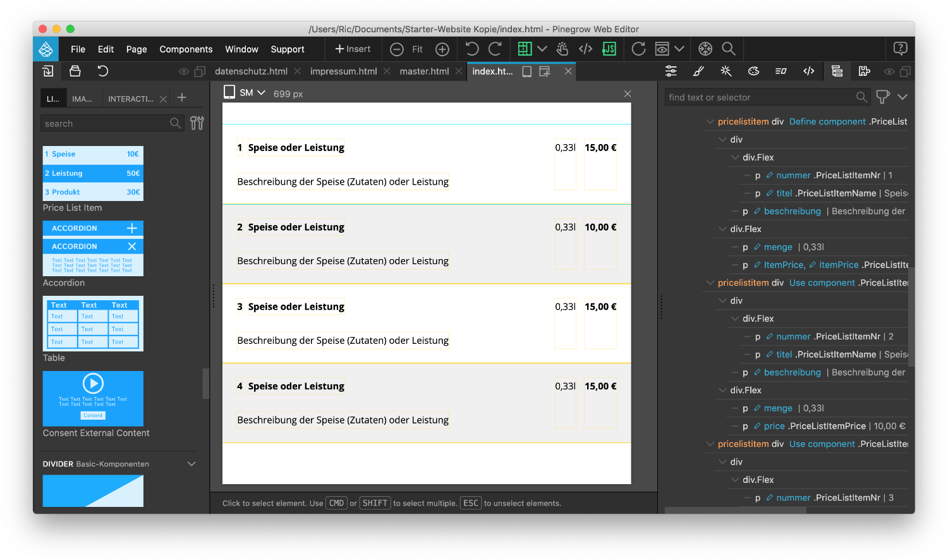Collapse the last pricelistitem node with nummer 3

(710, 444)
